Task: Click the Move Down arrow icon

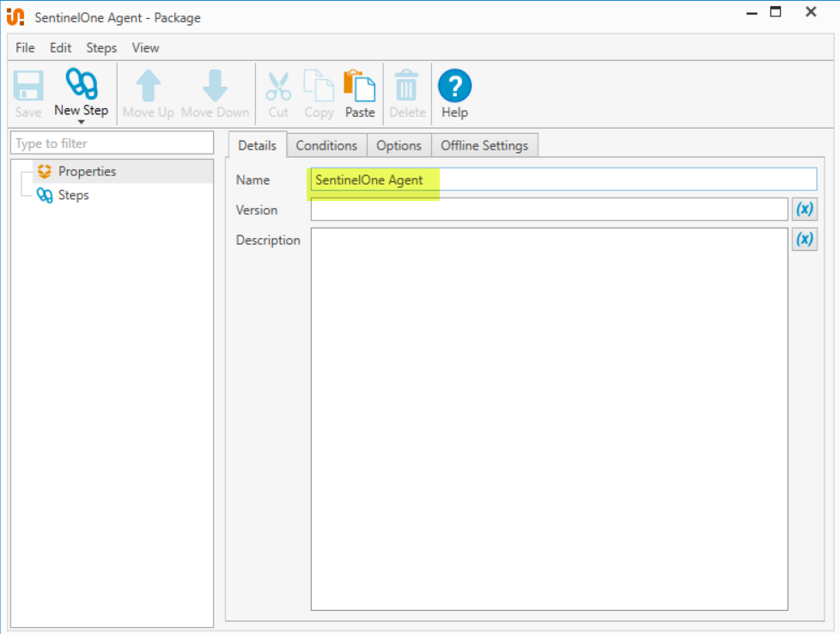Action: 215,86
